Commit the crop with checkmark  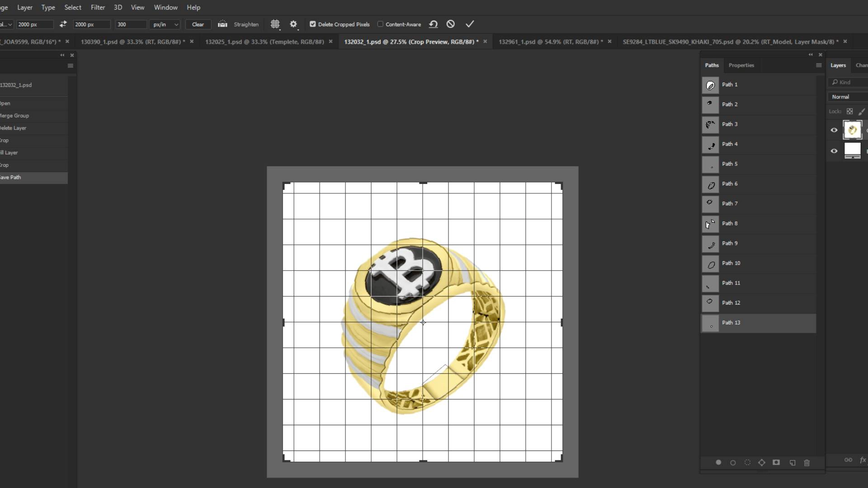pyautogui.click(x=470, y=24)
